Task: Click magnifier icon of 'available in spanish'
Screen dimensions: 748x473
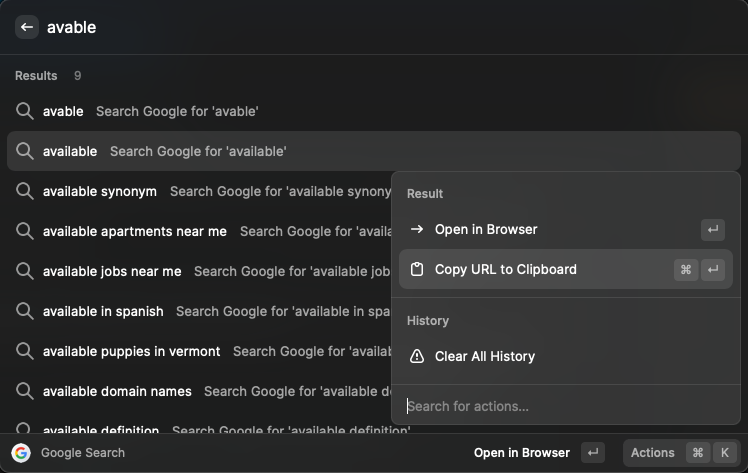Action: 24,311
